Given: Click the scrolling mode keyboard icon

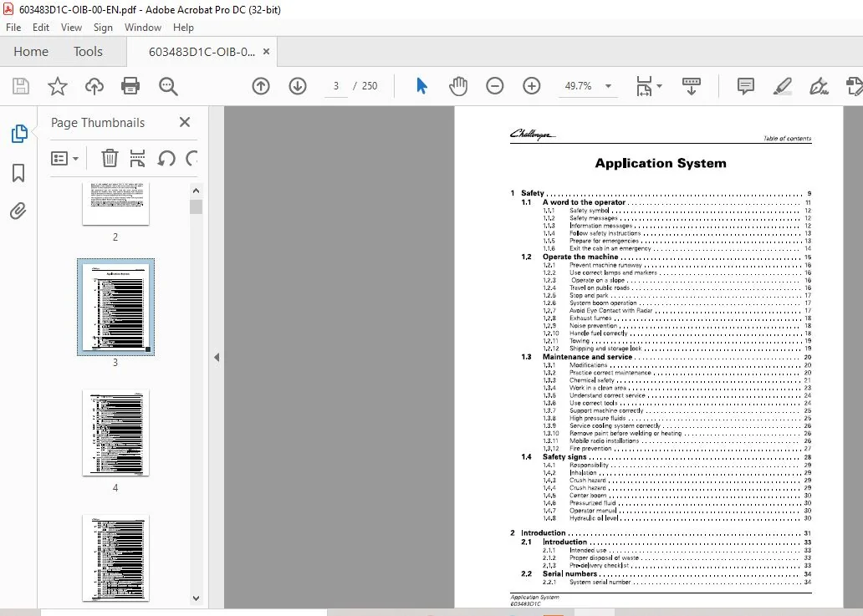Looking at the screenshot, I should tap(692, 86).
